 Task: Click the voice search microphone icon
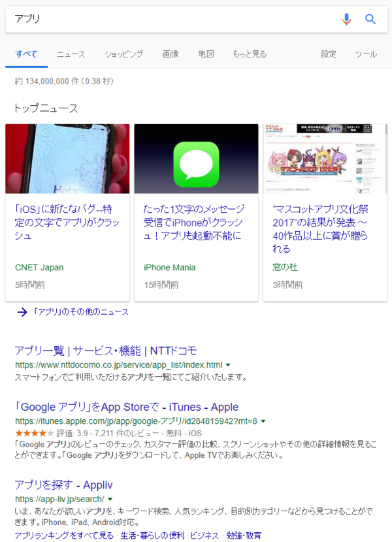[346, 19]
